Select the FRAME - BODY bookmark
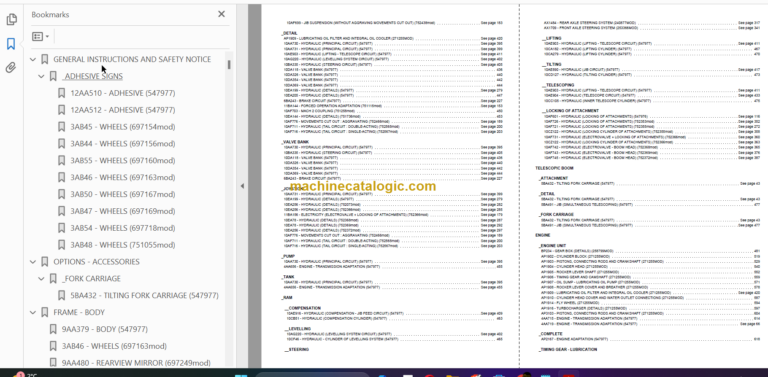 [x=79, y=312]
